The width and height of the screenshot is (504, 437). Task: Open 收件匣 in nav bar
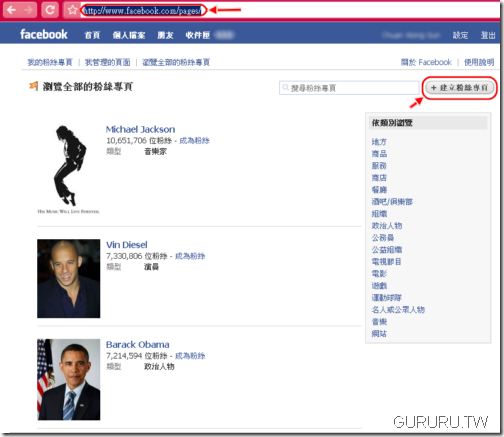(x=198, y=35)
